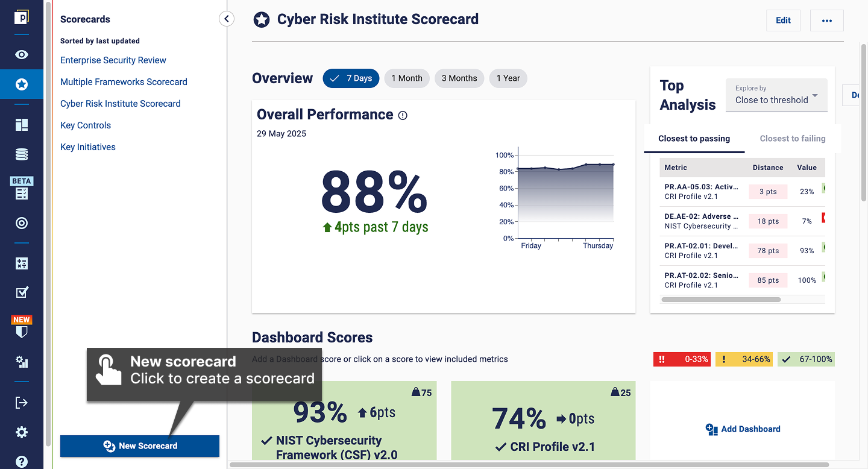Image resolution: width=868 pixels, height=469 pixels.
Task: Click the 29 May 2025 date
Action: point(281,134)
